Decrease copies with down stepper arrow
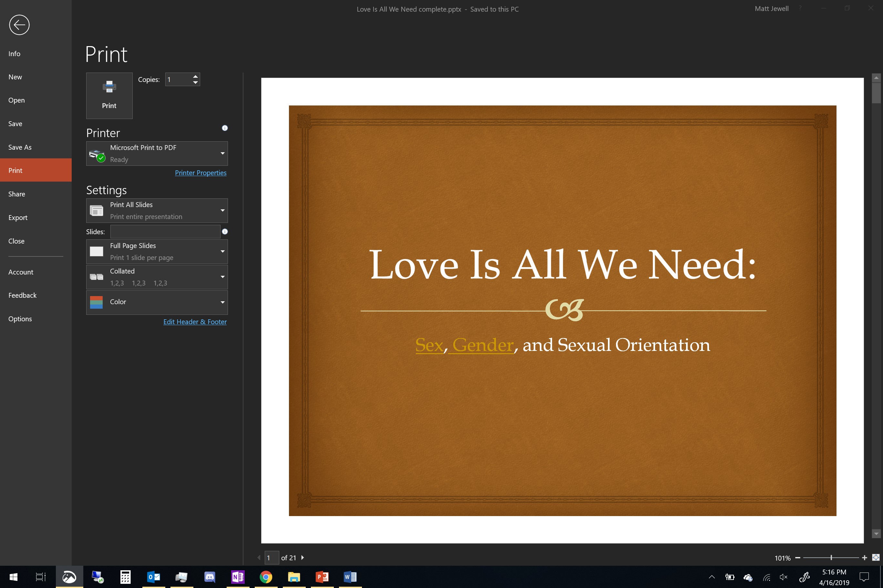The width and height of the screenshot is (883, 588). pyautogui.click(x=196, y=83)
